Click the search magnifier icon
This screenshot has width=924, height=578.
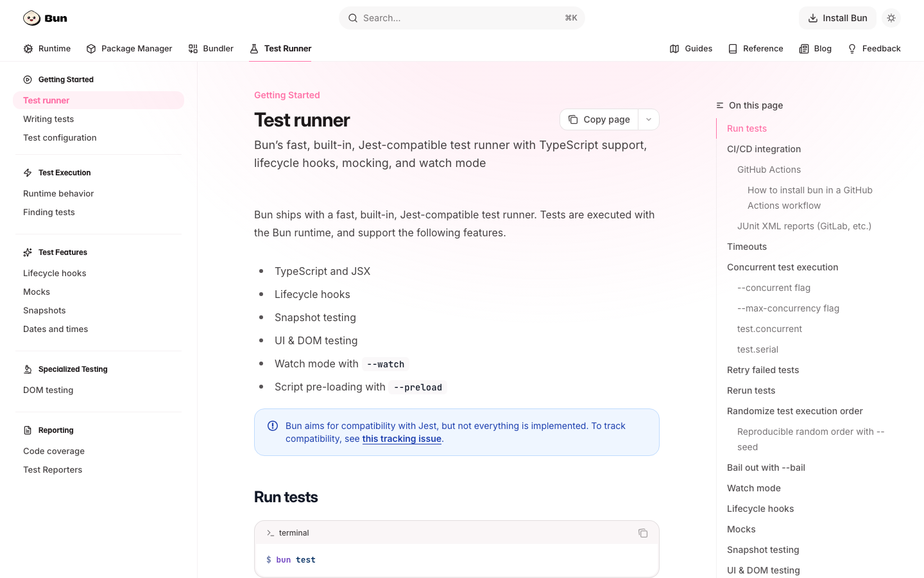click(353, 18)
